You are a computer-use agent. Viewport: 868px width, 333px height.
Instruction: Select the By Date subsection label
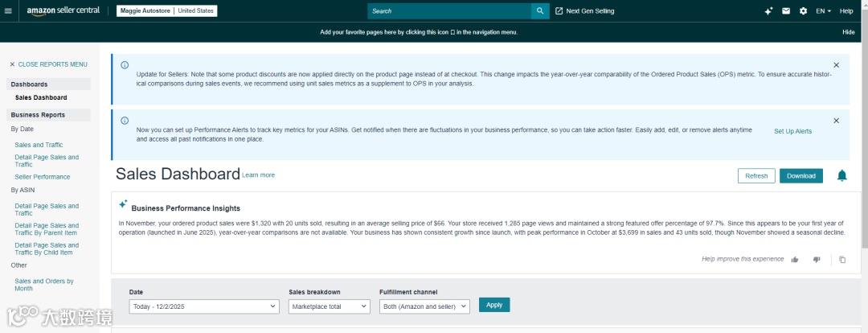click(x=23, y=129)
